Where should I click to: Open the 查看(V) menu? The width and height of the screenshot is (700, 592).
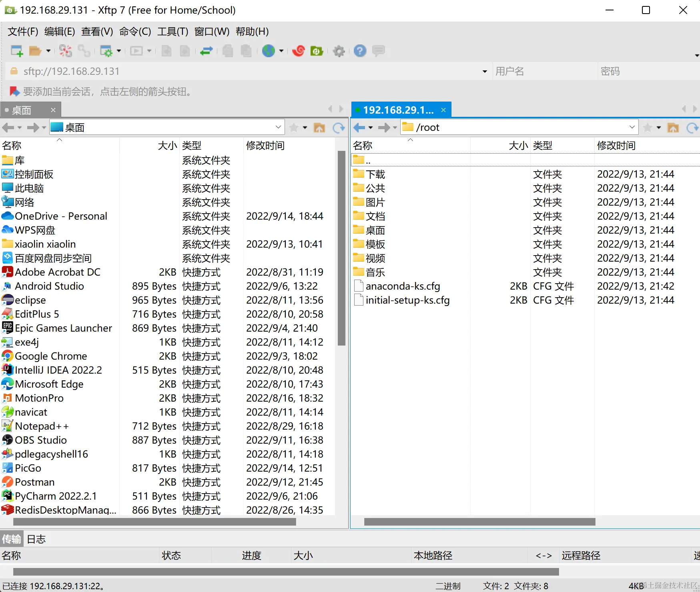97,32
